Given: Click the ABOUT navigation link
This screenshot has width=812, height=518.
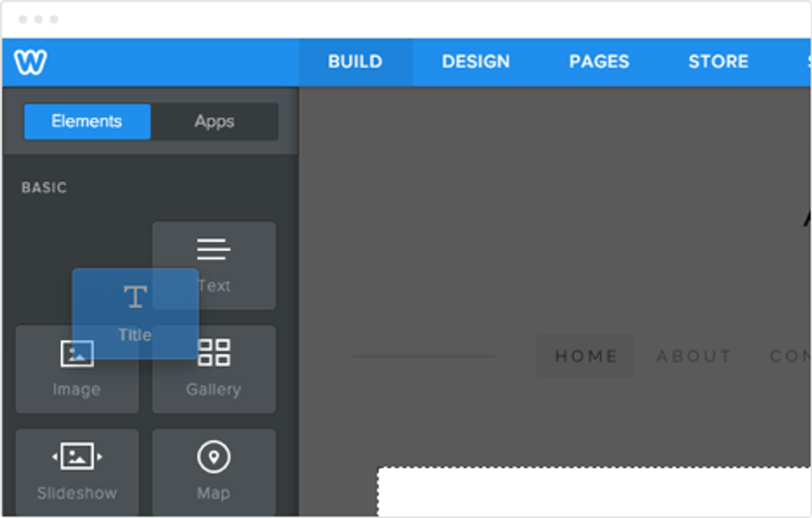Looking at the screenshot, I should pyautogui.click(x=694, y=356).
